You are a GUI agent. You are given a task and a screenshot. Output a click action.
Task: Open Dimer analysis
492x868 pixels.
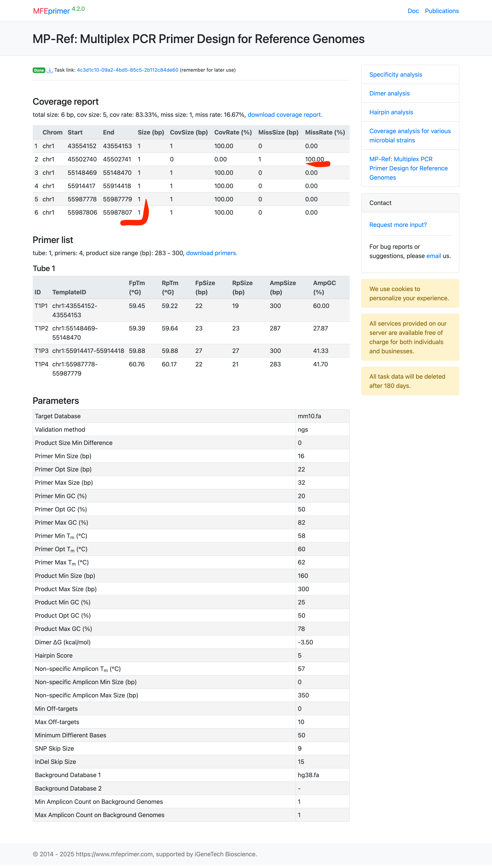click(389, 93)
